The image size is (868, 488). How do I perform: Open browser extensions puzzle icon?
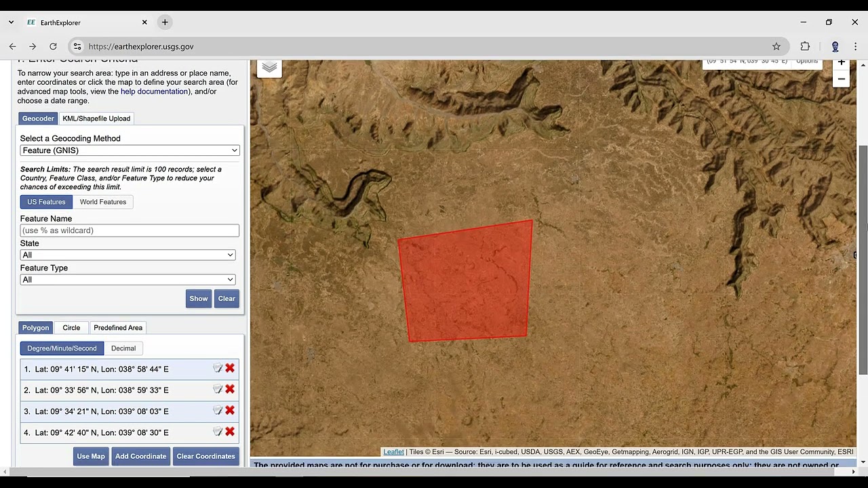point(805,46)
